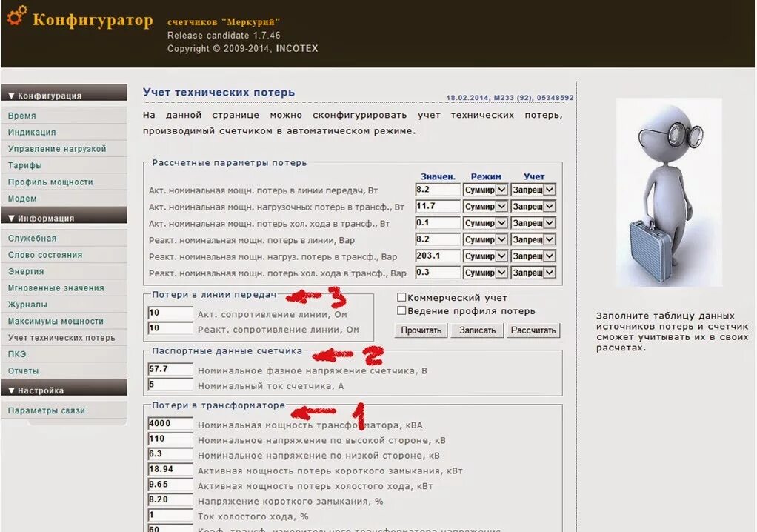The image size is (757, 532).
Task: Open Режим dropdown for reactive line losses, Вар row
Action: pyautogui.click(x=485, y=239)
